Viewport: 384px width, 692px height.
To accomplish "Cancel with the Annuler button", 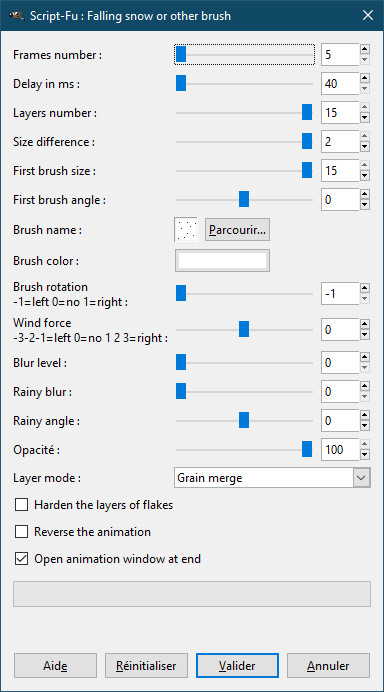I will (x=328, y=666).
